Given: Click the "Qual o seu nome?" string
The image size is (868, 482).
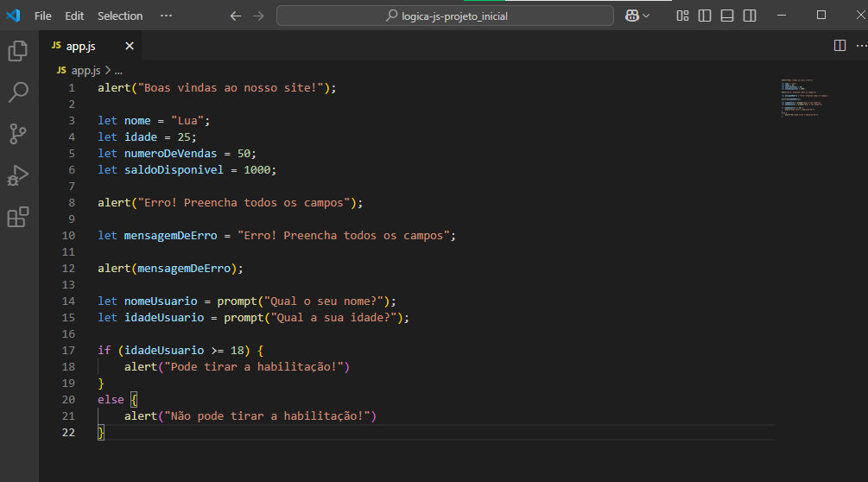Looking at the screenshot, I should click(x=324, y=301).
